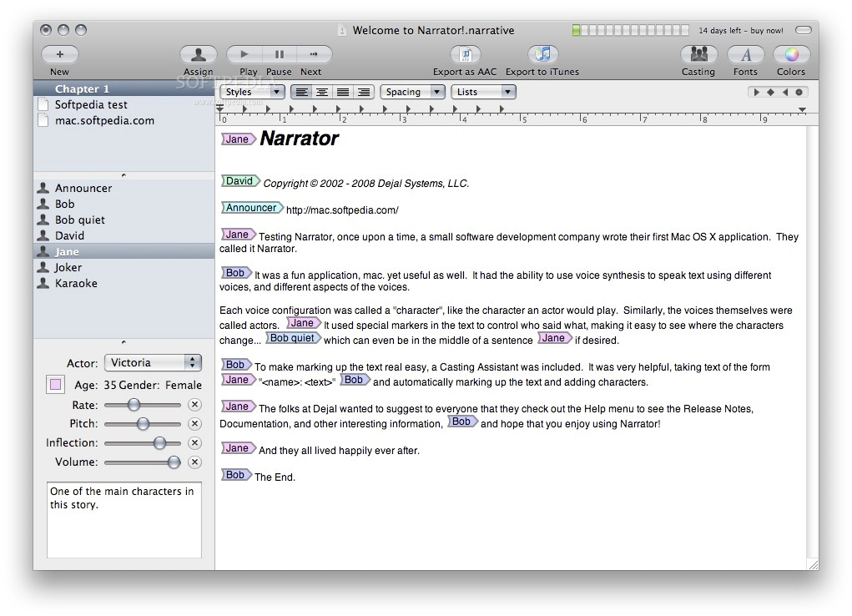The width and height of the screenshot is (852, 616).
Task: Click '14 days left - buy now!' link
Action: coord(741,30)
